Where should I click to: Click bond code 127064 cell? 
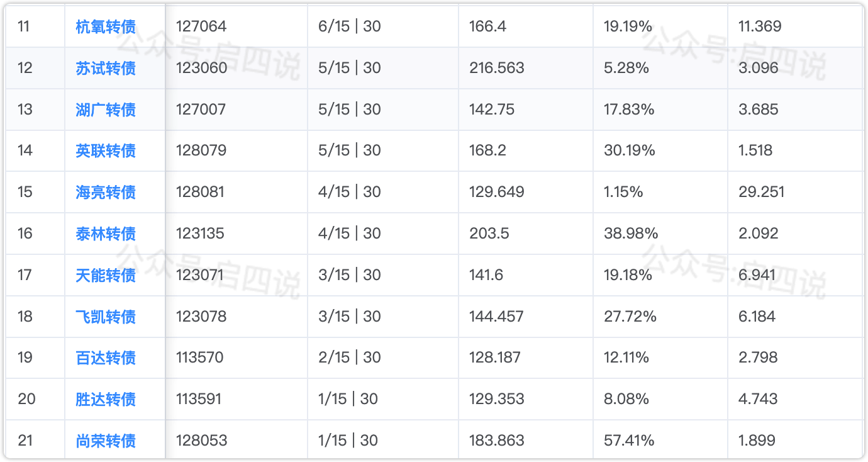(201, 26)
